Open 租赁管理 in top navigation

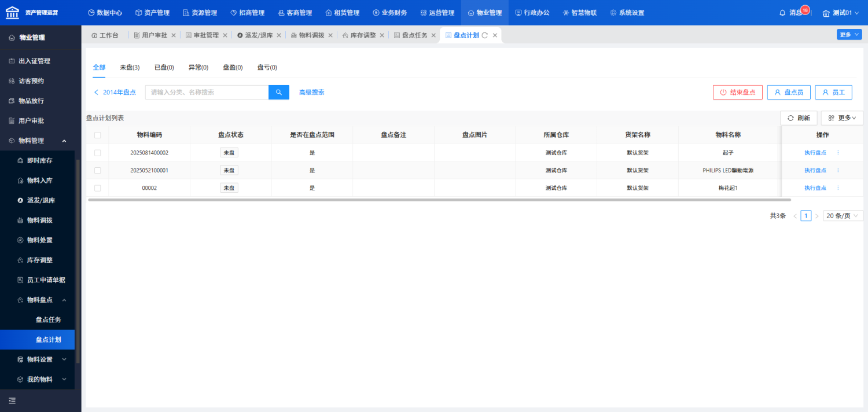click(x=342, y=13)
